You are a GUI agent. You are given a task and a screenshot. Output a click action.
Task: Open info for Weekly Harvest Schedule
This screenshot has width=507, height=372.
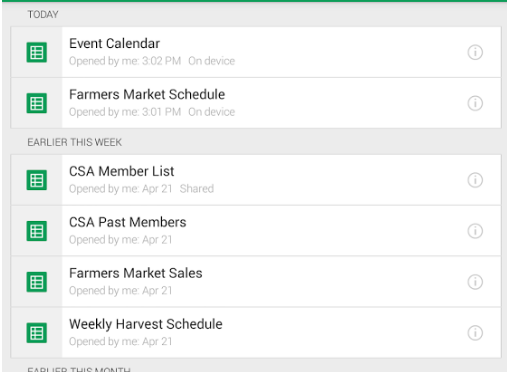[x=475, y=333]
